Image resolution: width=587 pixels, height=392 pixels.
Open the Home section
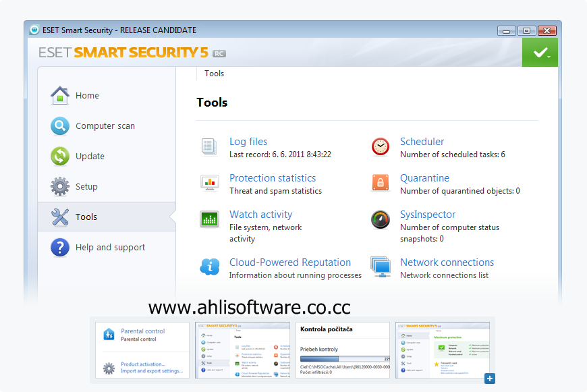point(107,96)
